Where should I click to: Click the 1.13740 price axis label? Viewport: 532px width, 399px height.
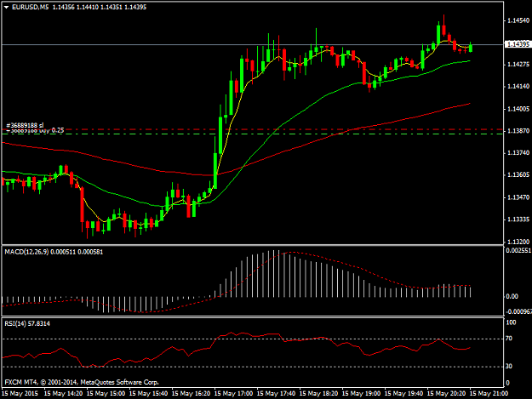pos(518,153)
